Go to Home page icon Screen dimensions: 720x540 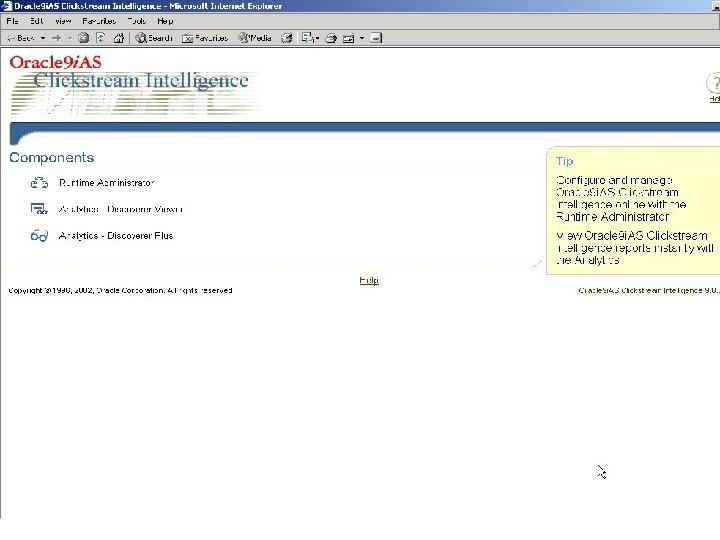(x=119, y=38)
